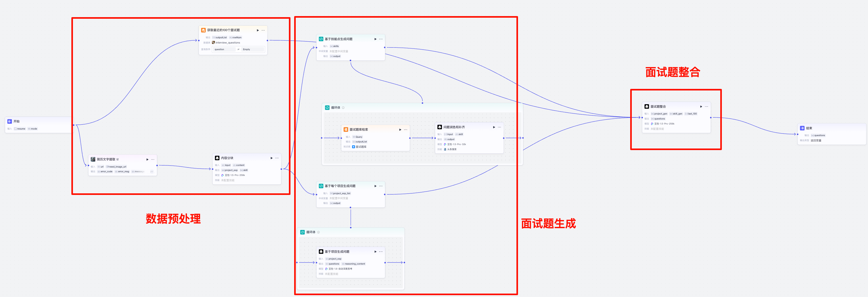Open the Empty condition value field
868x297 pixels.
[x=252, y=49]
